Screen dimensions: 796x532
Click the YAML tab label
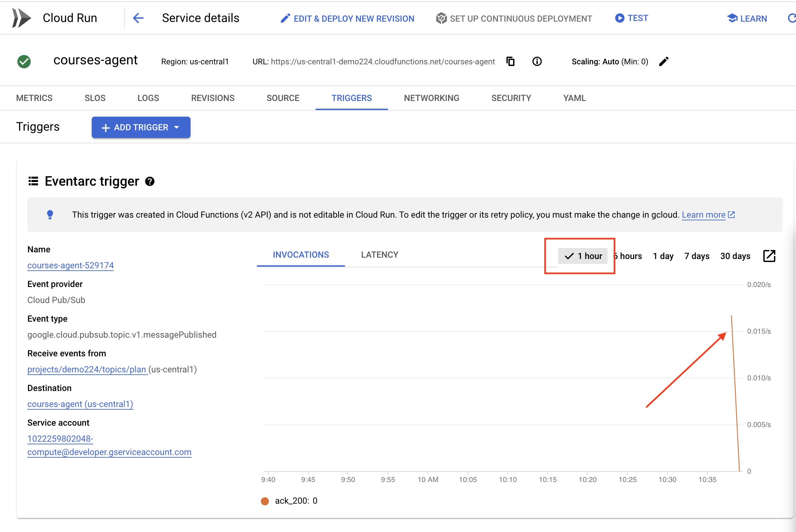(573, 97)
